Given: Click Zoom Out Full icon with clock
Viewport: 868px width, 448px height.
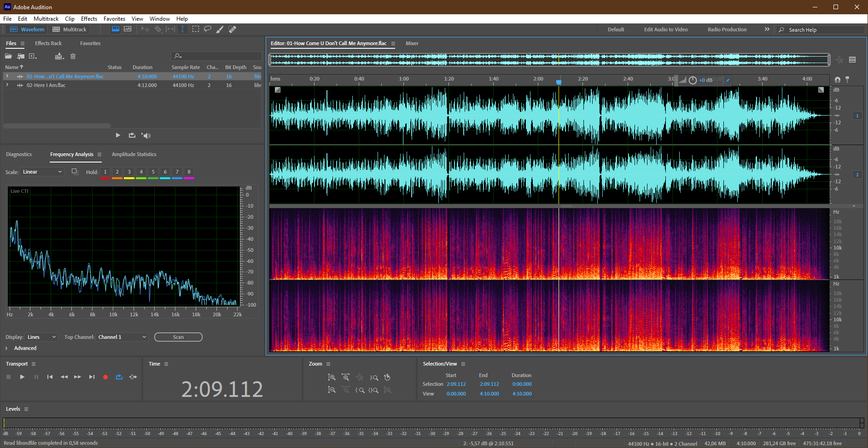Looking at the screenshot, I should point(388,378).
